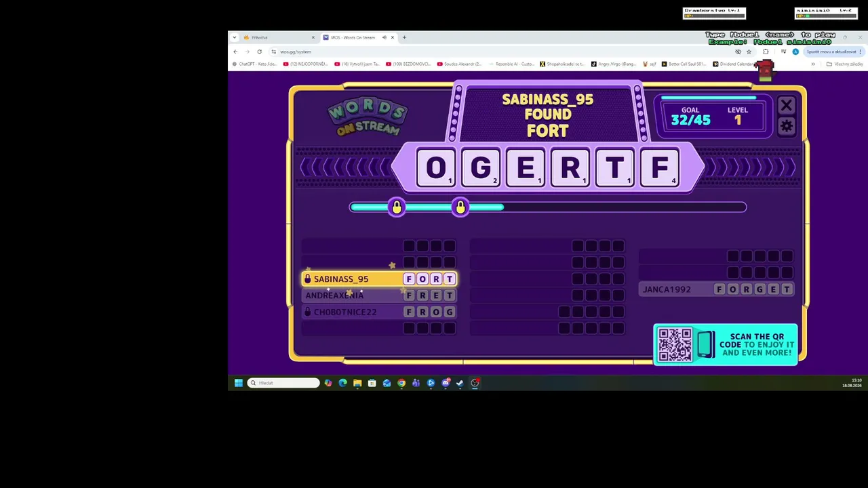Screen dimensions: 868x488
Task: Open the (12) NEJODPORNĚJ... YouTube bookmark
Action: click(305, 64)
